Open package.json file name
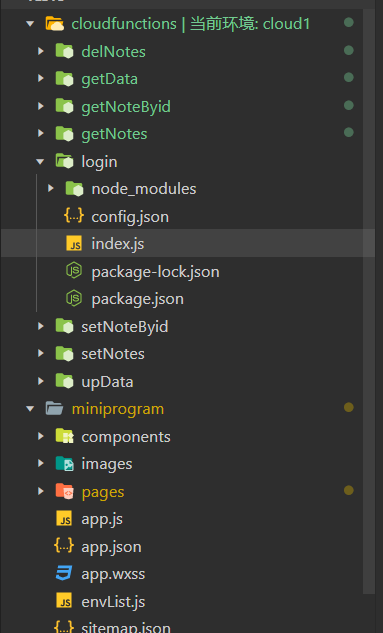The height and width of the screenshot is (633, 383). pyautogui.click(x=137, y=299)
